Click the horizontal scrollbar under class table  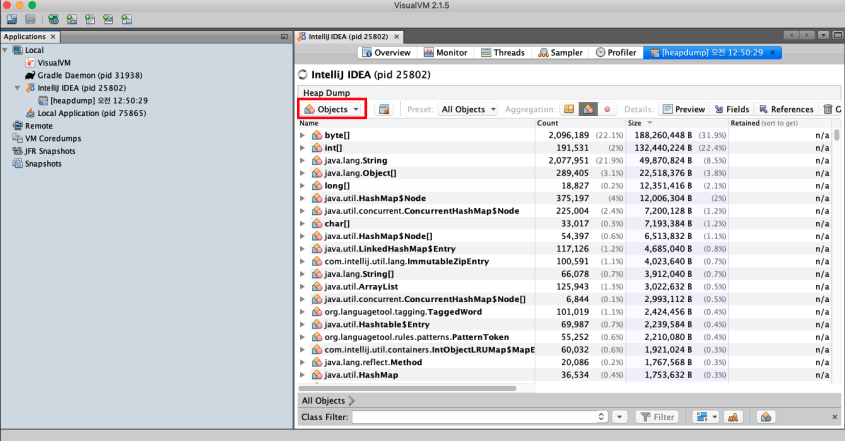(407, 388)
